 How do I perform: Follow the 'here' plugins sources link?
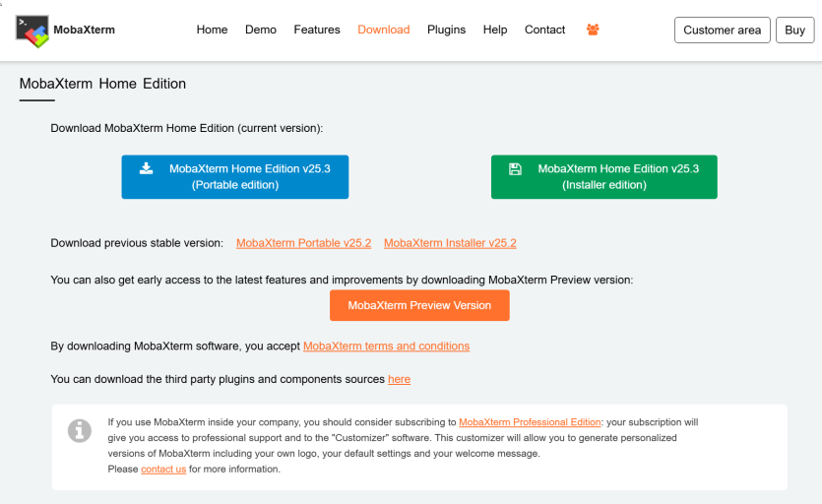[399, 379]
